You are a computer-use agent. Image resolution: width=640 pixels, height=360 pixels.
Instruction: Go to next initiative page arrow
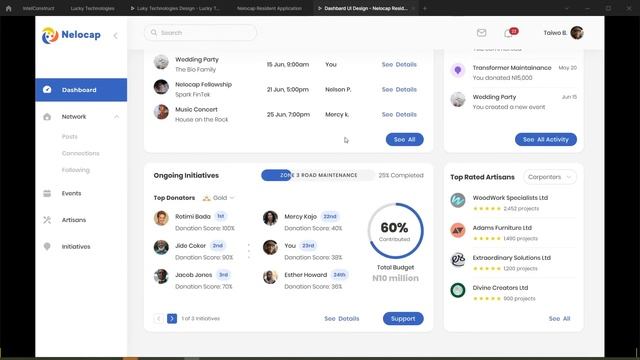pos(172,318)
